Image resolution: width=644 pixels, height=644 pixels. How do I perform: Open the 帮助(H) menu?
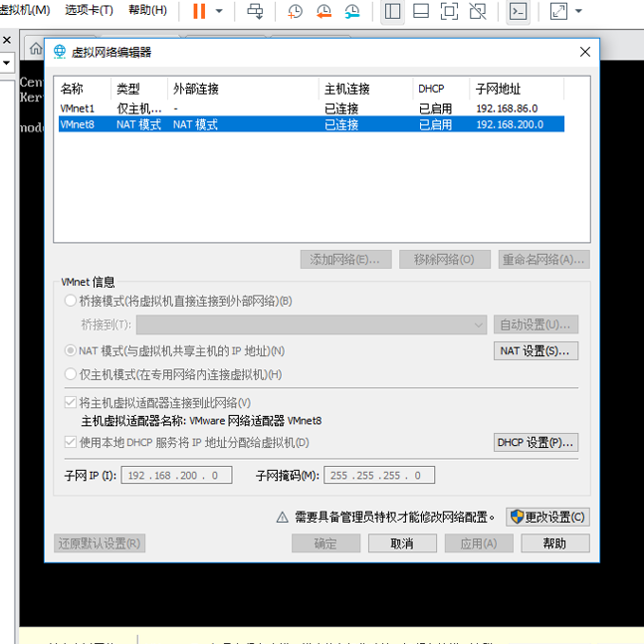148,10
